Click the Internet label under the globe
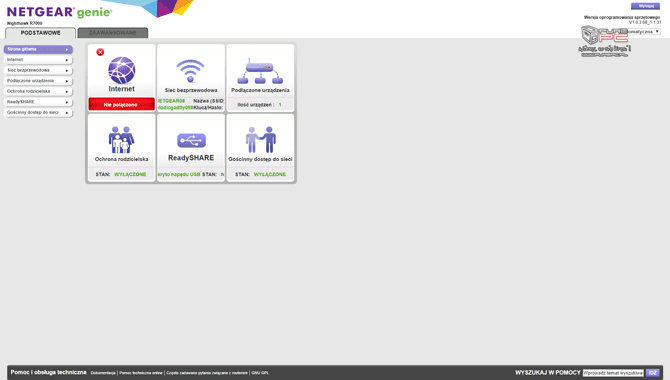 (x=121, y=89)
